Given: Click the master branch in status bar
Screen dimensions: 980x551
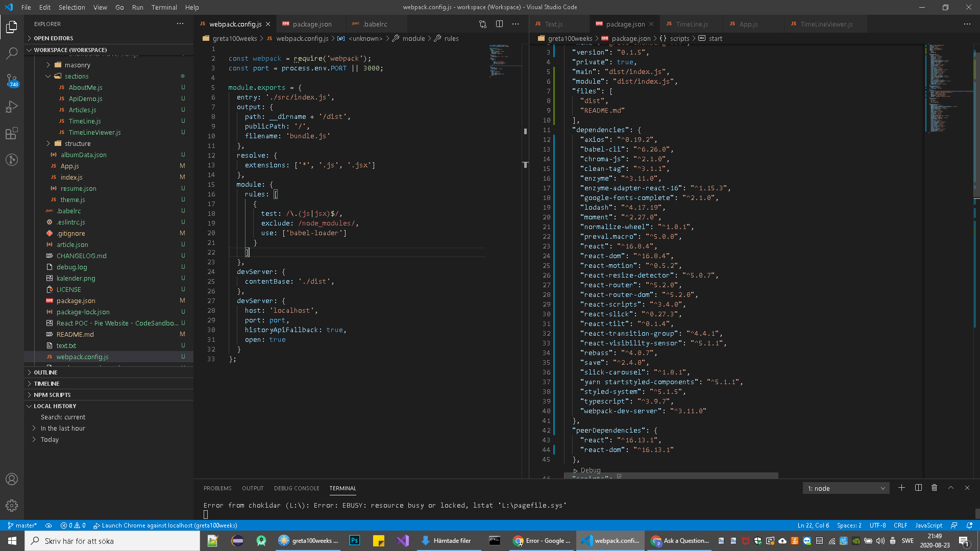Looking at the screenshot, I should coord(22,525).
